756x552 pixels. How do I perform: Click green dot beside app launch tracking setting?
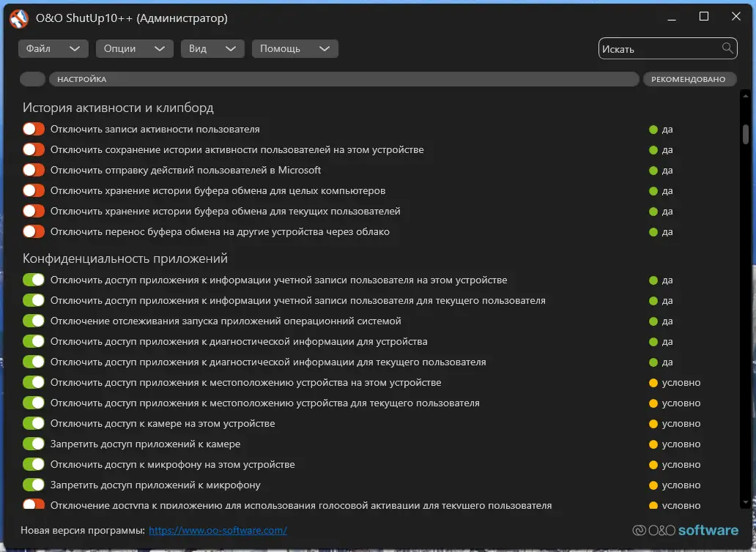tap(653, 321)
